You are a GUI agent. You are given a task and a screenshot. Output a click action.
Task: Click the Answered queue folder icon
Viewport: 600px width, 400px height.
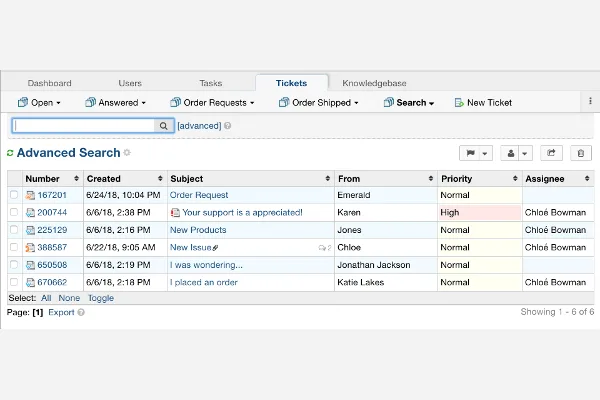click(90, 102)
